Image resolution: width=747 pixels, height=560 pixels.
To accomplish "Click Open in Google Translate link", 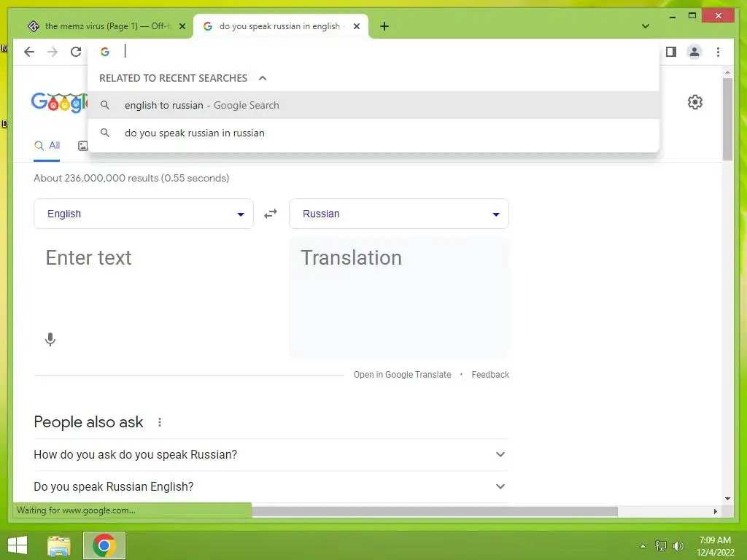I will click(x=402, y=375).
